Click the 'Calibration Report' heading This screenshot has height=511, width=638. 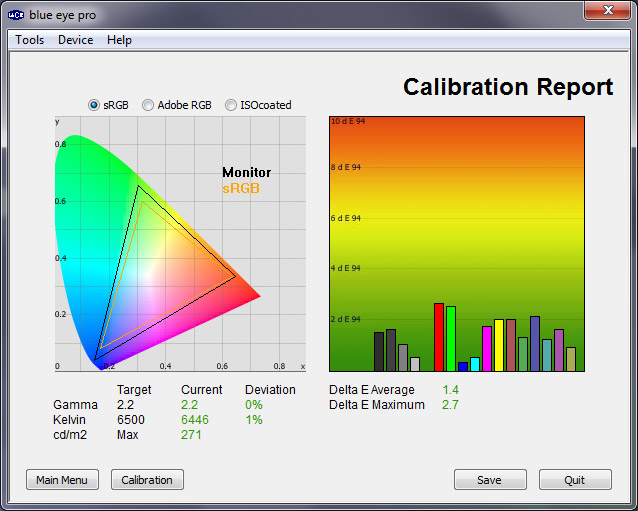pyautogui.click(x=508, y=87)
